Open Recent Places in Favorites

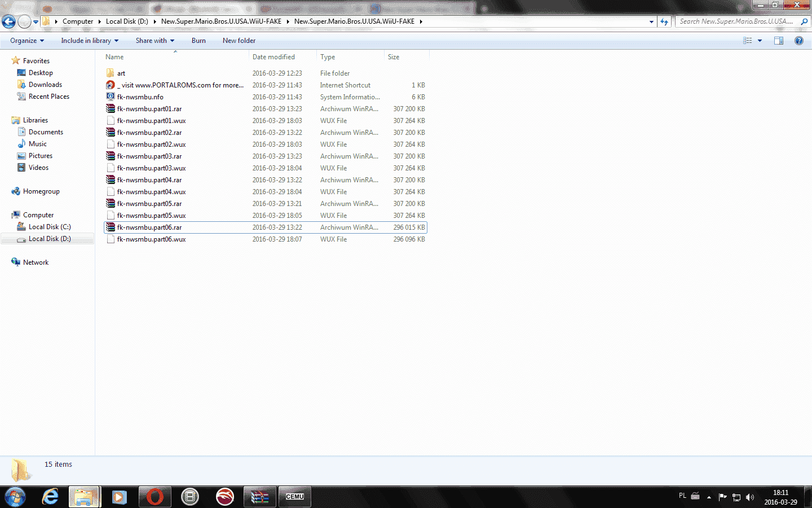coord(49,97)
